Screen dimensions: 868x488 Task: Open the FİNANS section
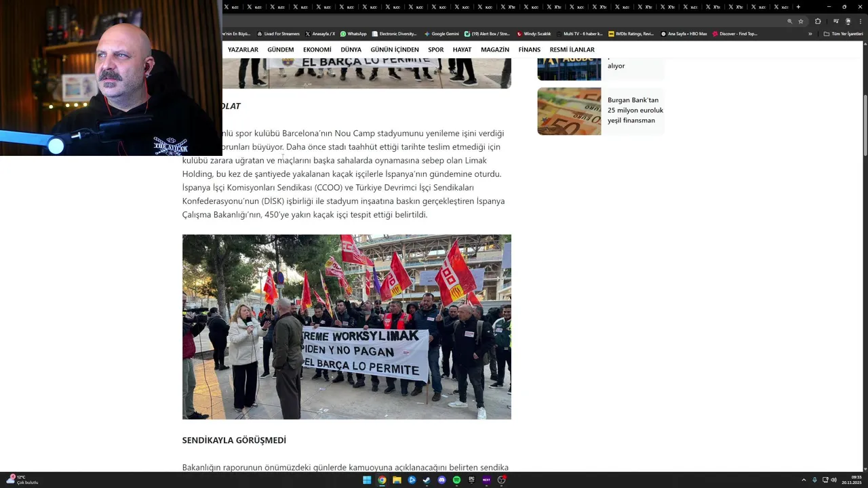(530, 49)
